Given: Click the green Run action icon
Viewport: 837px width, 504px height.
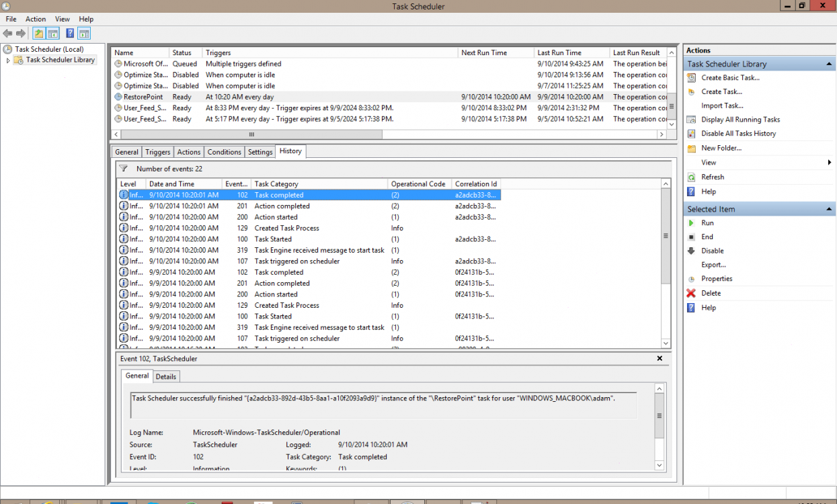Looking at the screenshot, I should coord(691,223).
